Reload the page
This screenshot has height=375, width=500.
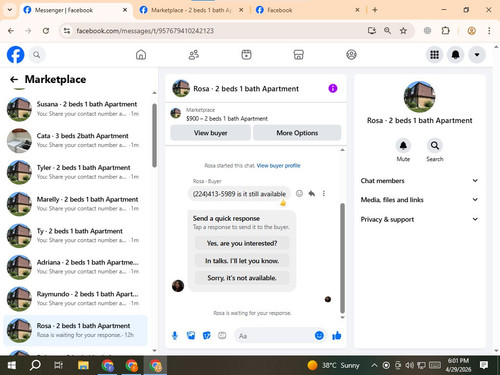46,31
